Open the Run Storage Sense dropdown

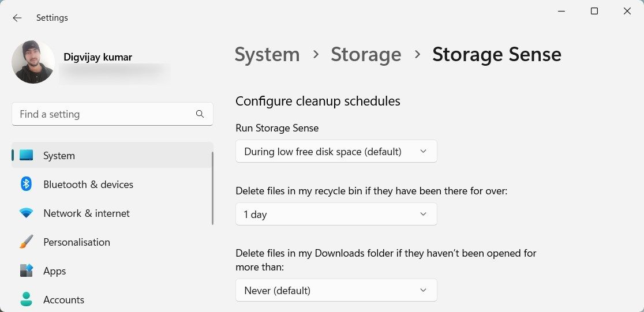point(336,151)
